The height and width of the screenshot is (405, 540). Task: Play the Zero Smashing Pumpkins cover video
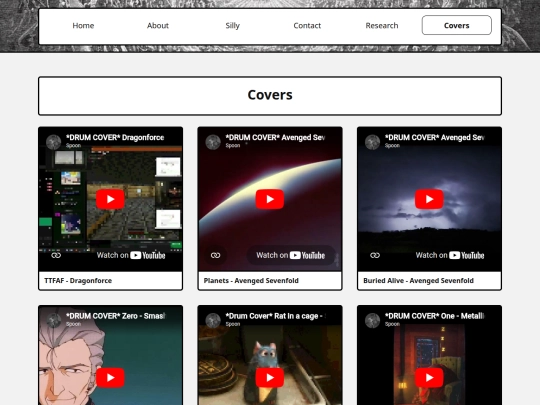(x=110, y=377)
